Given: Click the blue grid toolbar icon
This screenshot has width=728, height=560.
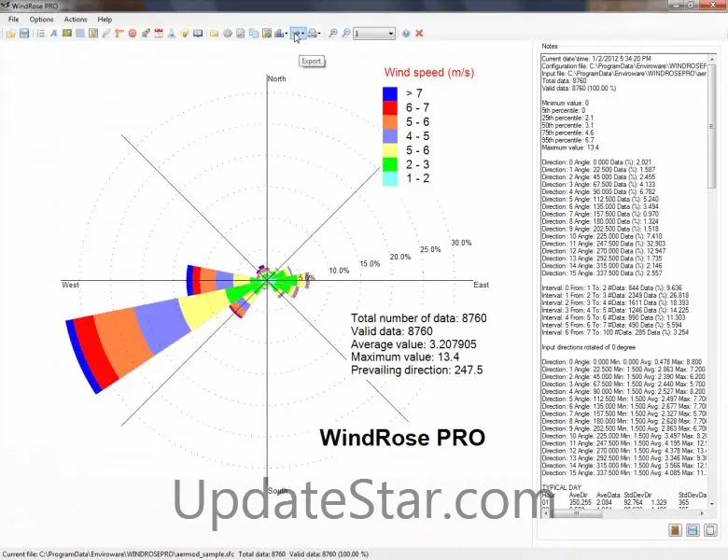Looking at the screenshot, I should pos(80,34).
